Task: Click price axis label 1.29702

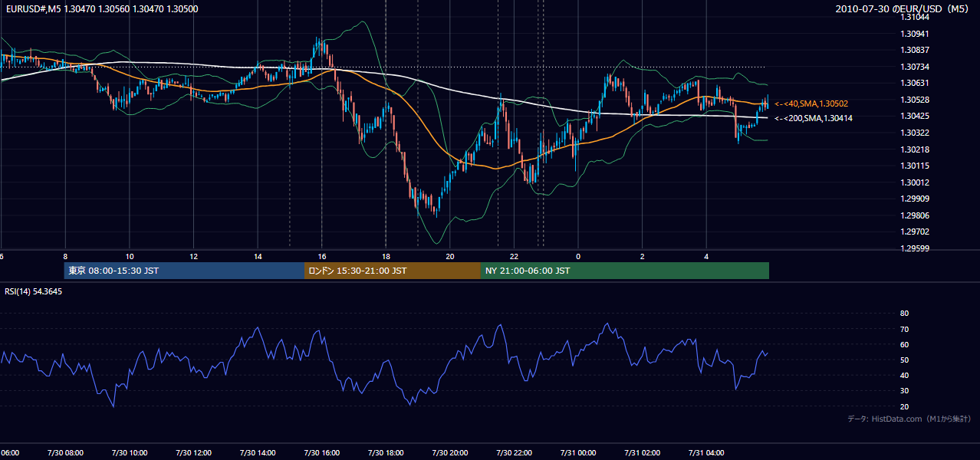Action: click(x=916, y=232)
